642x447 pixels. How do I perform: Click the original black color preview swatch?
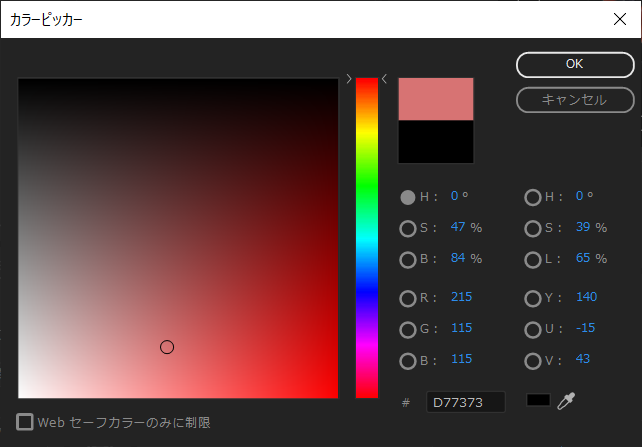pyautogui.click(x=436, y=140)
